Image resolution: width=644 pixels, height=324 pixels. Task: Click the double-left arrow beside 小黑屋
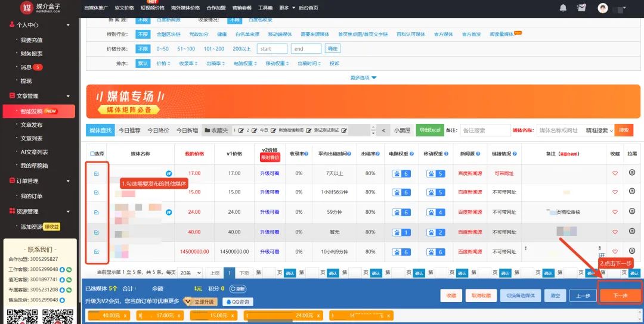coord(383,130)
